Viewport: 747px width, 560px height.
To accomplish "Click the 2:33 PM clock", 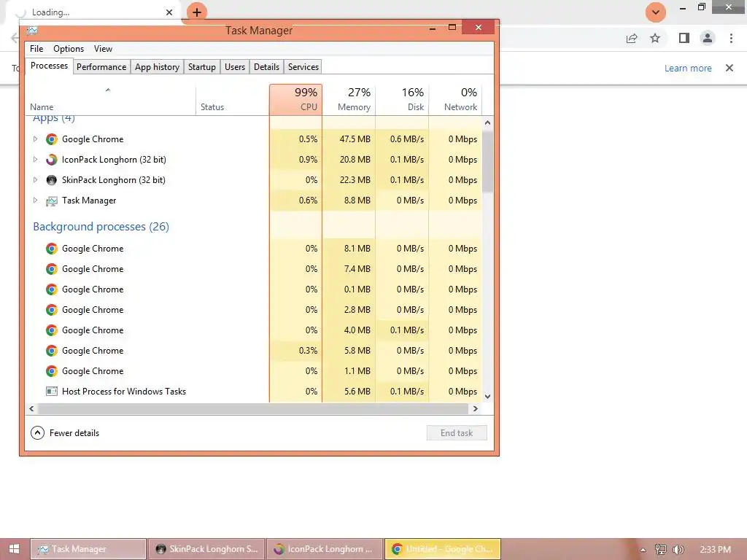I will coord(716,550).
